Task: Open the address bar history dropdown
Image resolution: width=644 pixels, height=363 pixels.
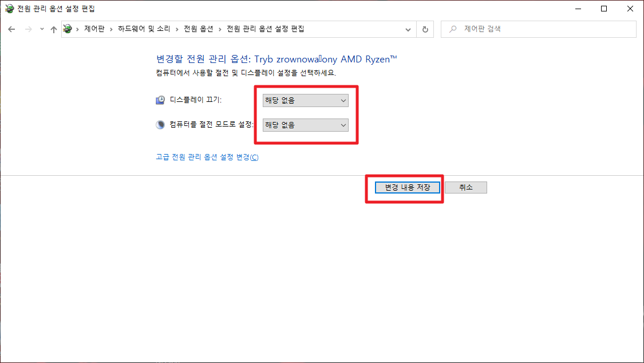Action: [408, 30]
